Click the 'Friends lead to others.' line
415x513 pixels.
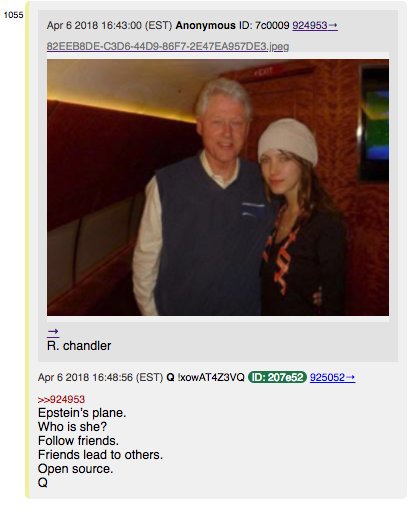pos(100,455)
